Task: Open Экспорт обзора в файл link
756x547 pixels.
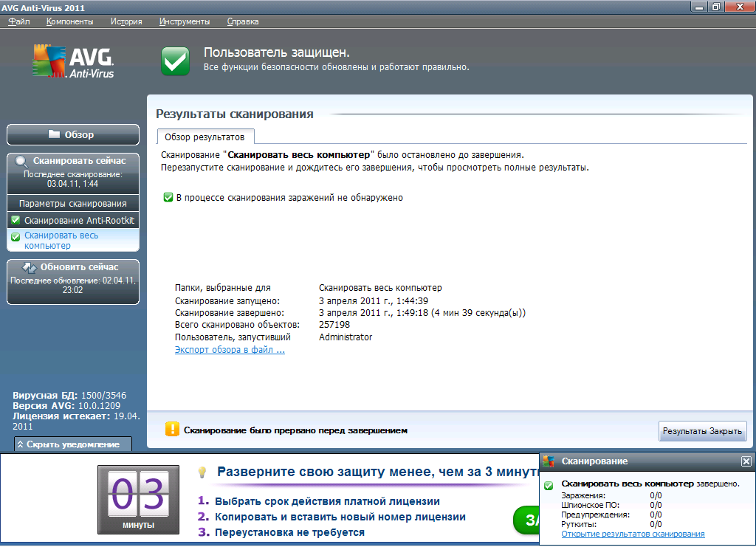Action: (x=230, y=350)
